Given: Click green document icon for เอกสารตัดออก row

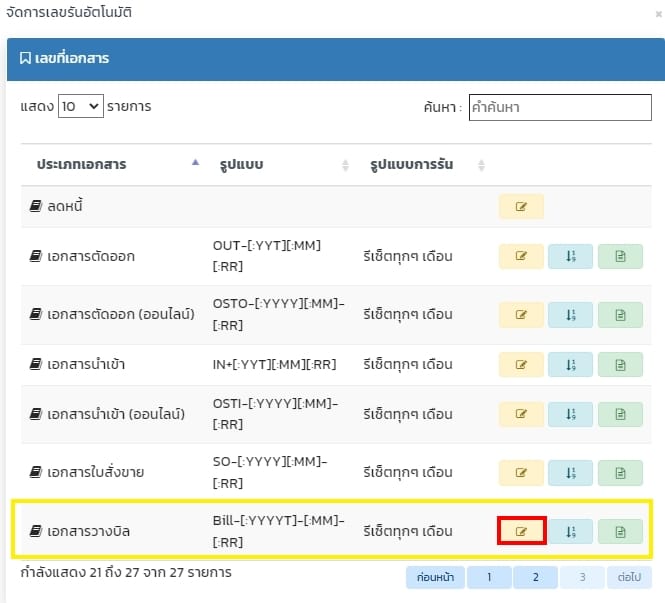Looking at the screenshot, I should 620,256.
